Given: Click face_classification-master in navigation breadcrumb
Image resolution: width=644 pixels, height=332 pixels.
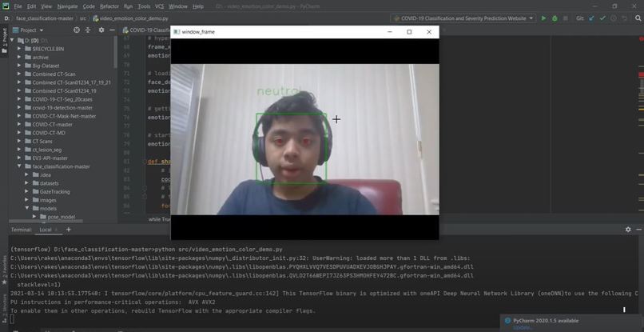Looking at the screenshot, I should click(45, 18).
